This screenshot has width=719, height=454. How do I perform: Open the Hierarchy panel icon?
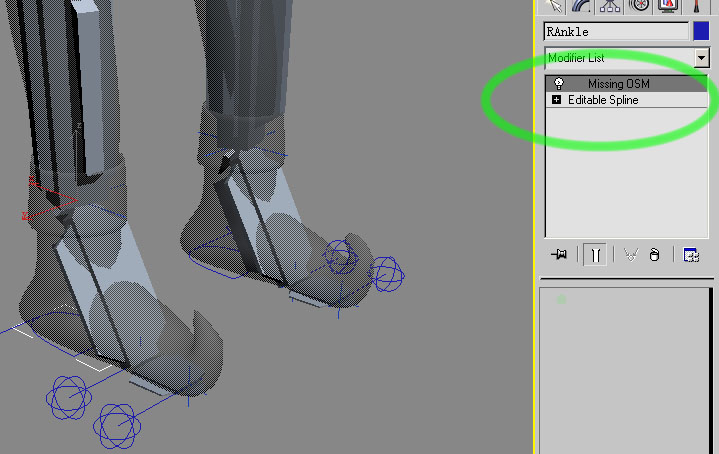coord(611,6)
